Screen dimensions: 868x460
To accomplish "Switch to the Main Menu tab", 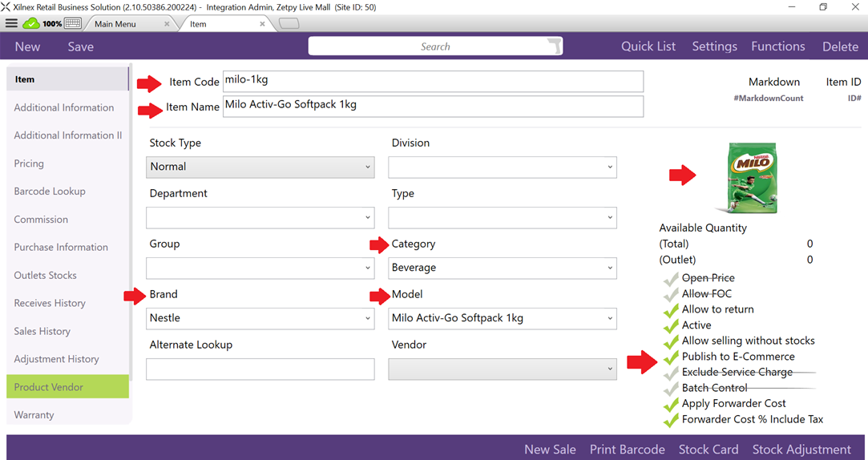I will [x=115, y=24].
